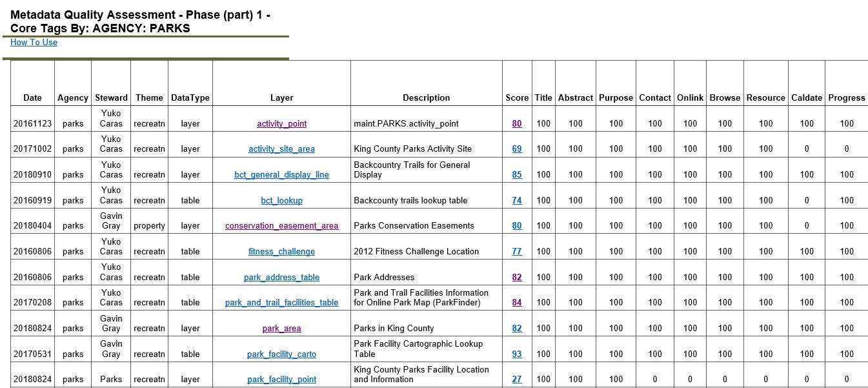The width and height of the screenshot is (868, 388).
Task: Click the score 85 link for bct_general_display_line
Action: (x=516, y=174)
